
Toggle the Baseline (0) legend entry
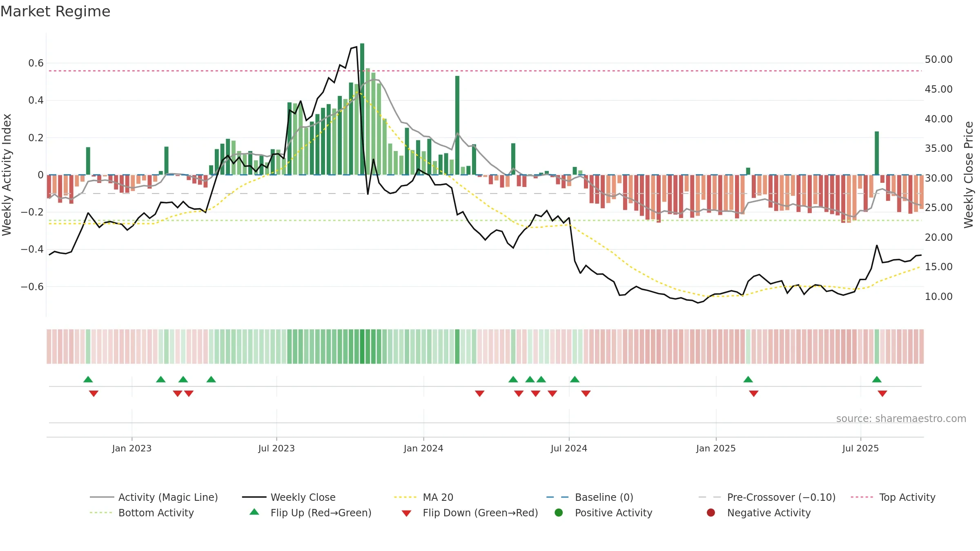point(590,497)
